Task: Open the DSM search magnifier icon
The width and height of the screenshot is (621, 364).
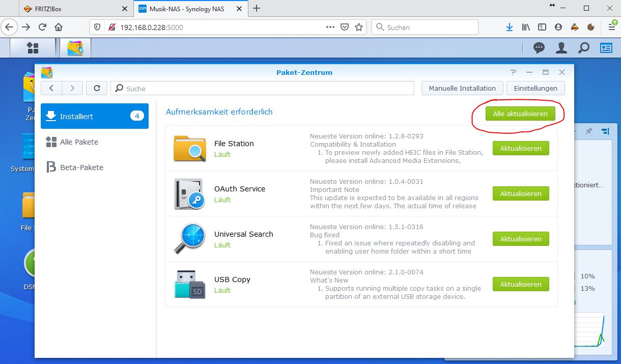Action: (x=584, y=48)
